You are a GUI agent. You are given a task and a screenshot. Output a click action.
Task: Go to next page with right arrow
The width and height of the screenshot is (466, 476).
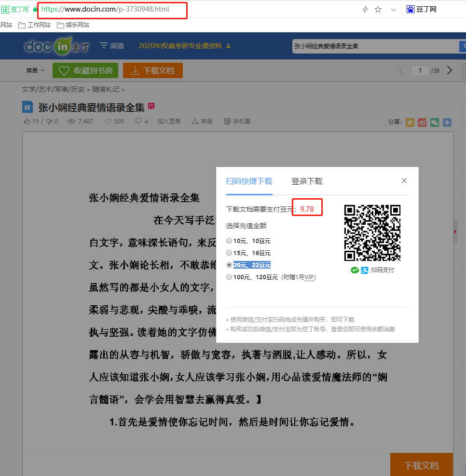pyautogui.click(x=450, y=70)
